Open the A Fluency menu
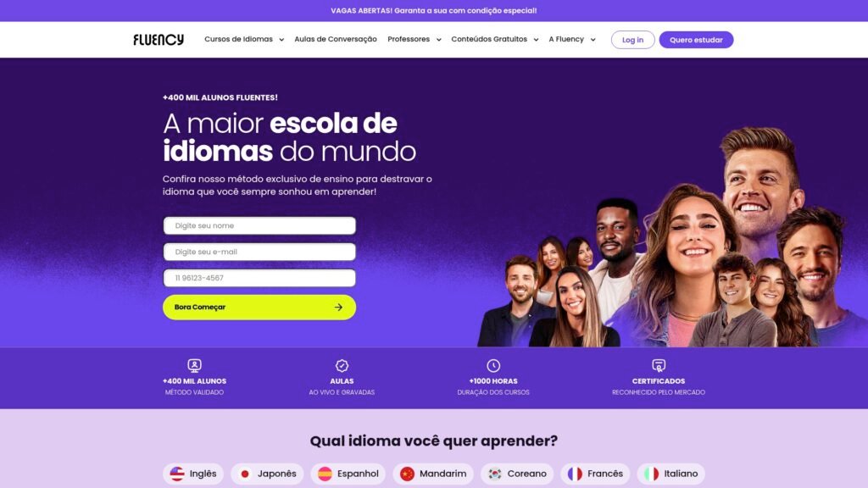 pyautogui.click(x=572, y=39)
